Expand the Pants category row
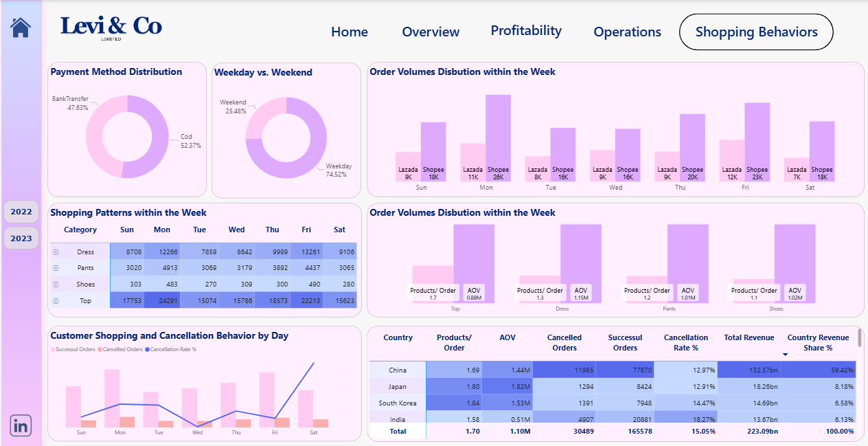This screenshot has height=446, width=868. [x=56, y=268]
